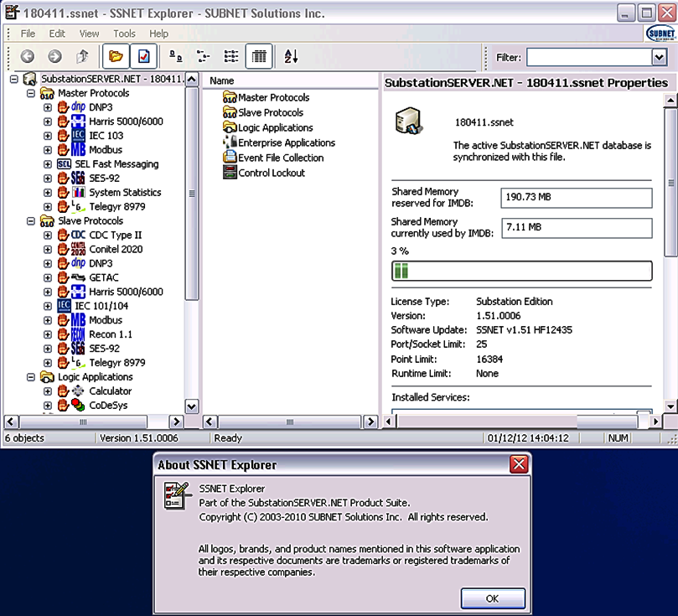Click the Recon 1.1 icon in the tree
678x616 pixels.
click(78, 334)
